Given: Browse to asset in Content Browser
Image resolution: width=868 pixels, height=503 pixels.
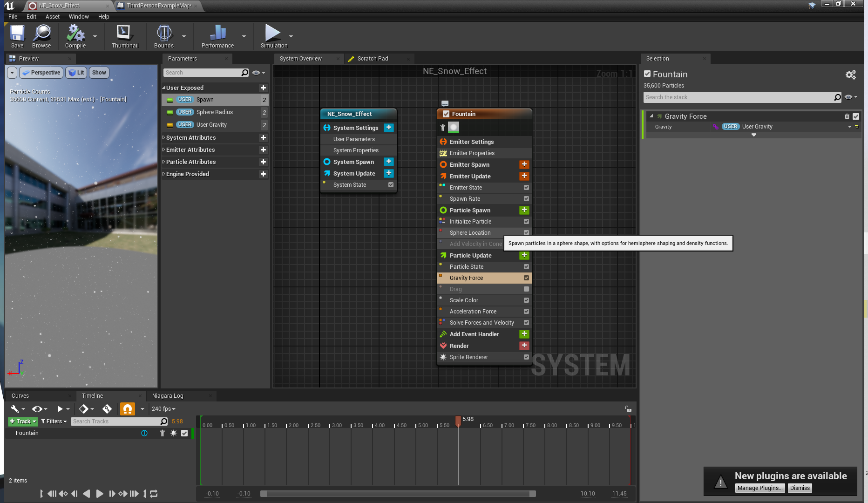Looking at the screenshot, I should pos(41,36).
